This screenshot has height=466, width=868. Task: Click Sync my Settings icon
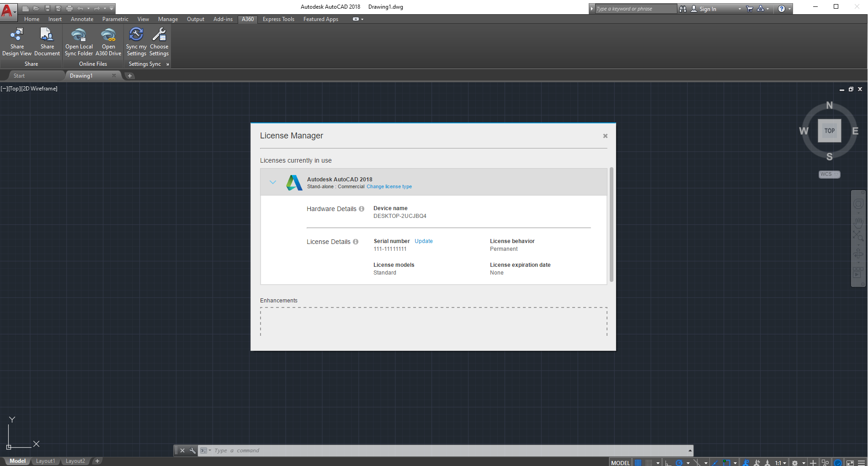[136, 35]
